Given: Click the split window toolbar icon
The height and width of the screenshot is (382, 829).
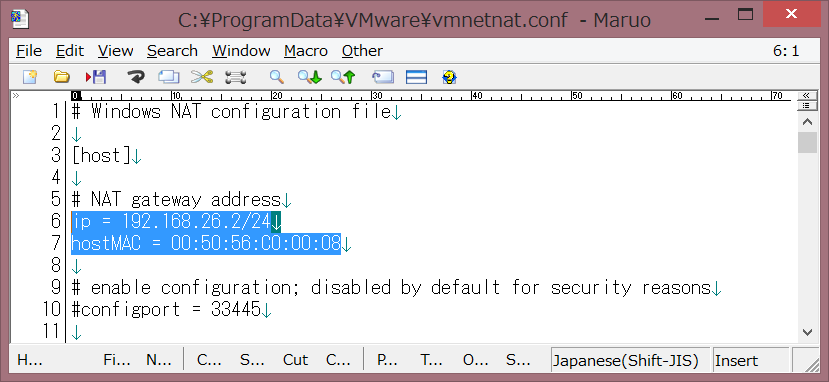Looking at the screenshot, I should pyautogui.click(x=417, y=77).
